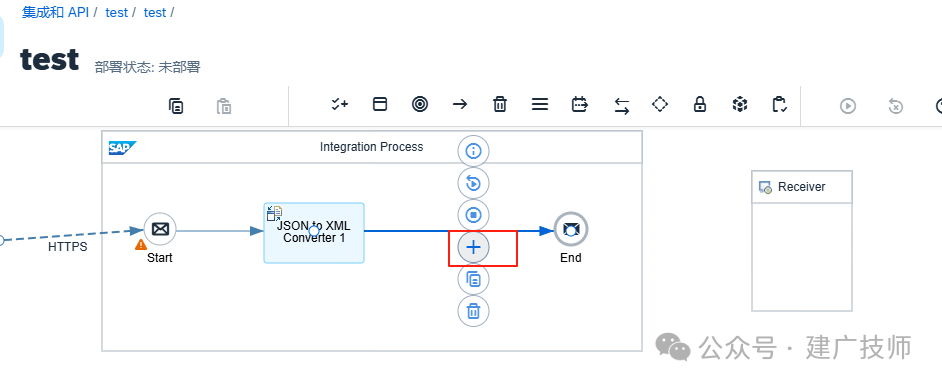Open the information speed button on connector

tap(473, 151)
